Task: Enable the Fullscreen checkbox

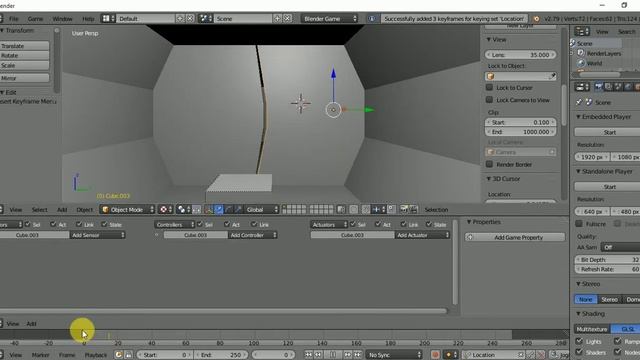Action: coord(579,224)
